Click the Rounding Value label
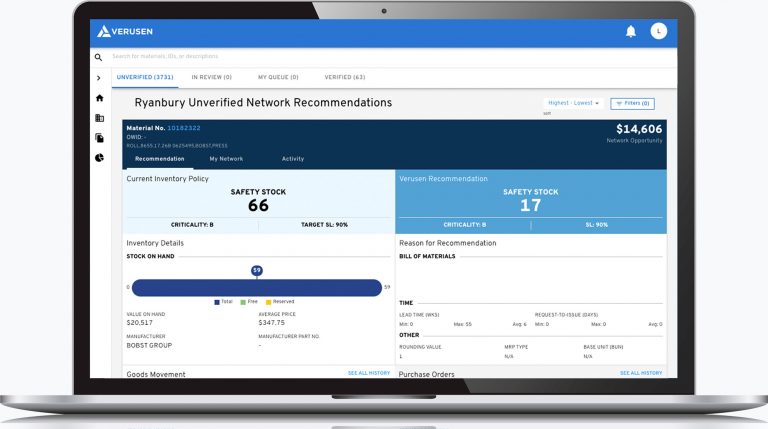 click(x=420, y=347)
